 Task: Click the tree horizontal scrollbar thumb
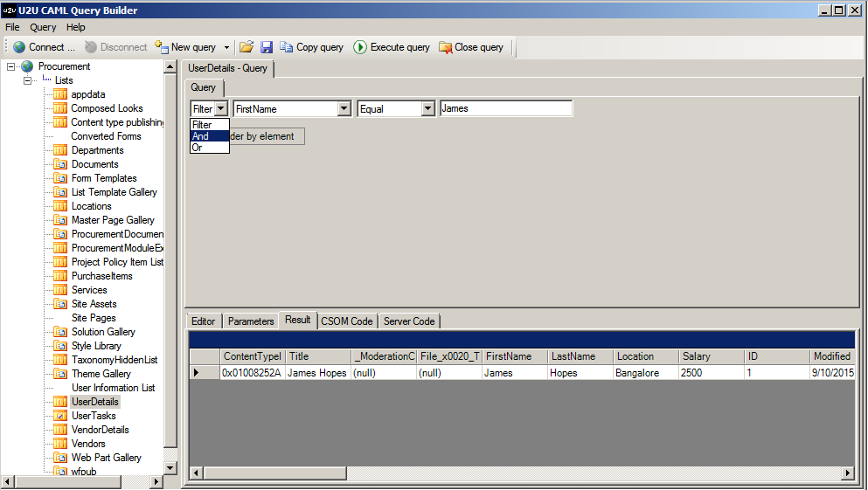pyautogui.click(x=68, y=482)
